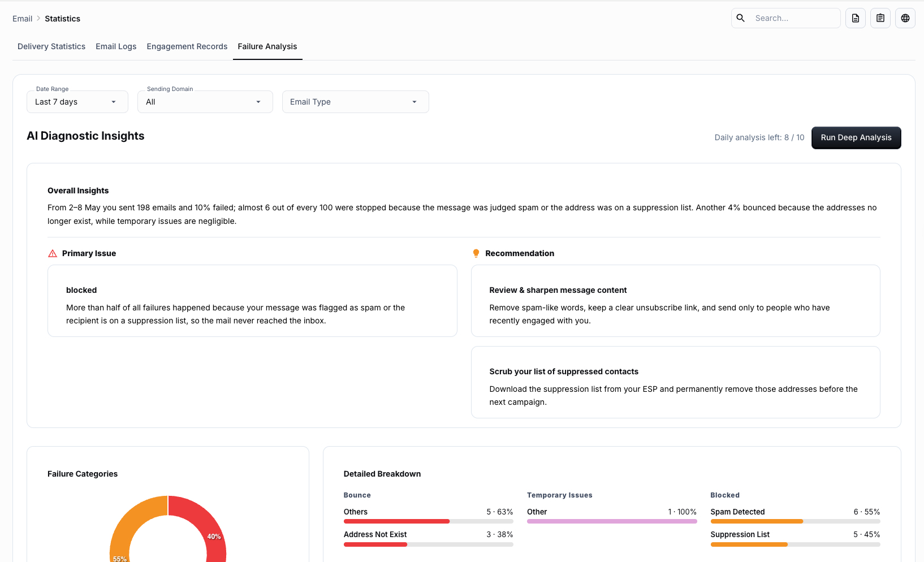Open the Date Range dropdown
The height and width of the screenshot is (562, 924).
(x=77, y=102)
